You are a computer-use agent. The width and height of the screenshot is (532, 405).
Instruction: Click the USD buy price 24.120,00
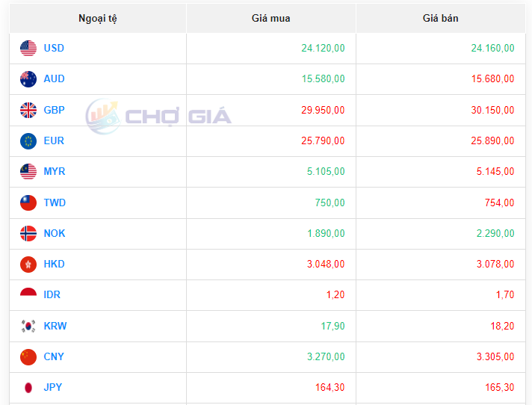click(323, 49)
